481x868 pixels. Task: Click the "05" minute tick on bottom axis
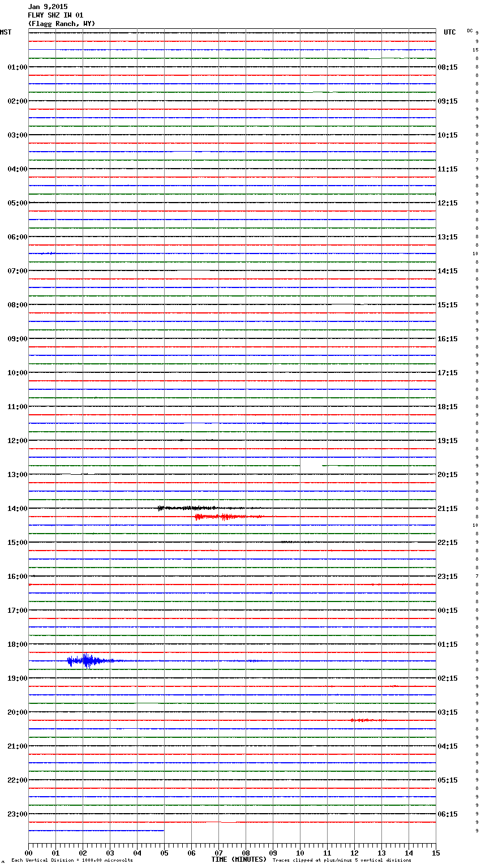click(164, 853)
